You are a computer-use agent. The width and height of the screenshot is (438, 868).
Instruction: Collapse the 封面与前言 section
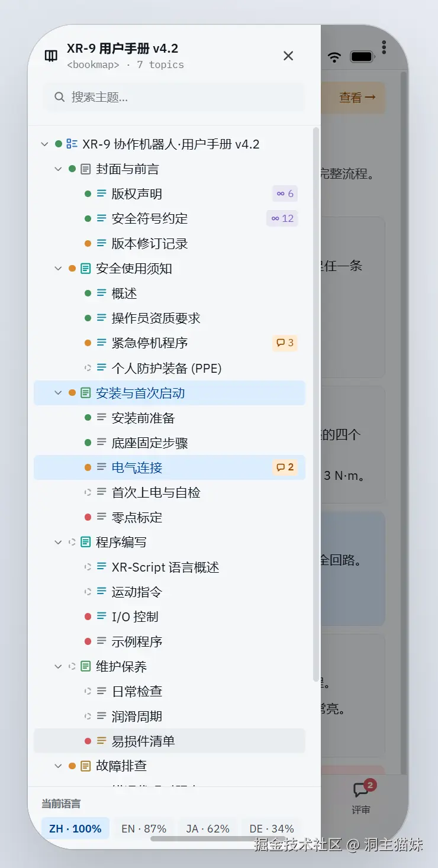point(58,169)
